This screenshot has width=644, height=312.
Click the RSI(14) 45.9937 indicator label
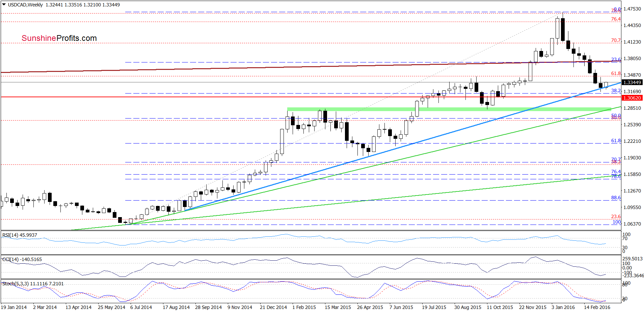(x=20, y=235)
